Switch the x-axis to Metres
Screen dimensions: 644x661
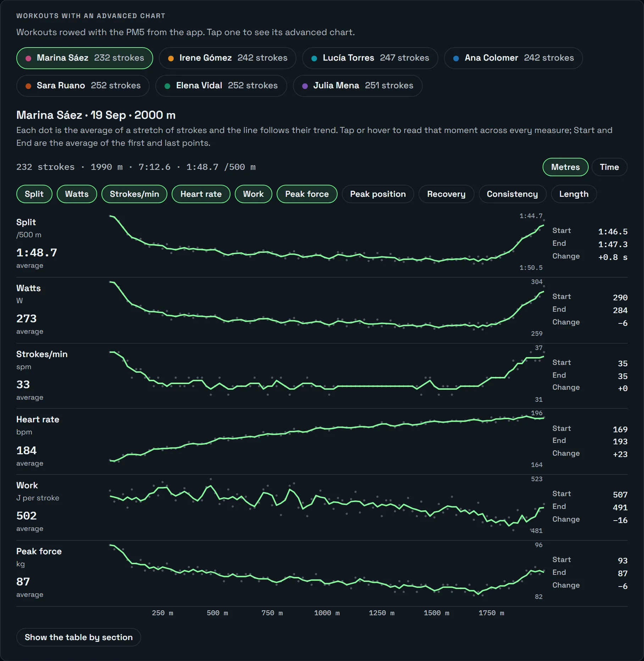[565, 167]
